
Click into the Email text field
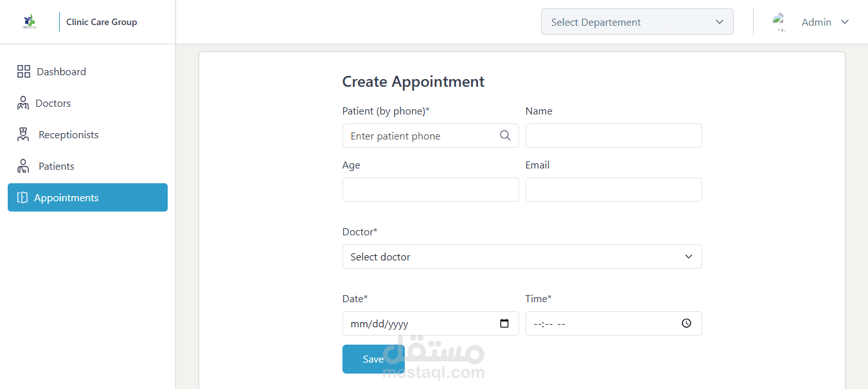point(613,190)
